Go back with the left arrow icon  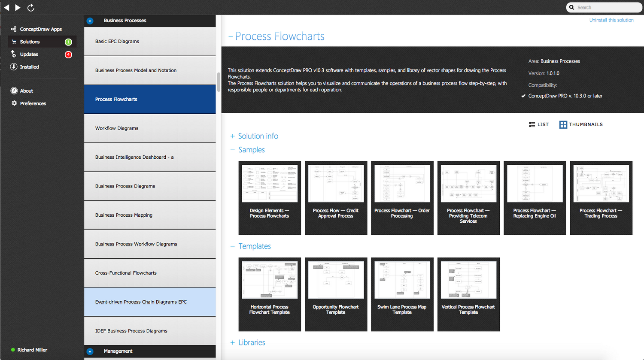click(x=6, y=7)
